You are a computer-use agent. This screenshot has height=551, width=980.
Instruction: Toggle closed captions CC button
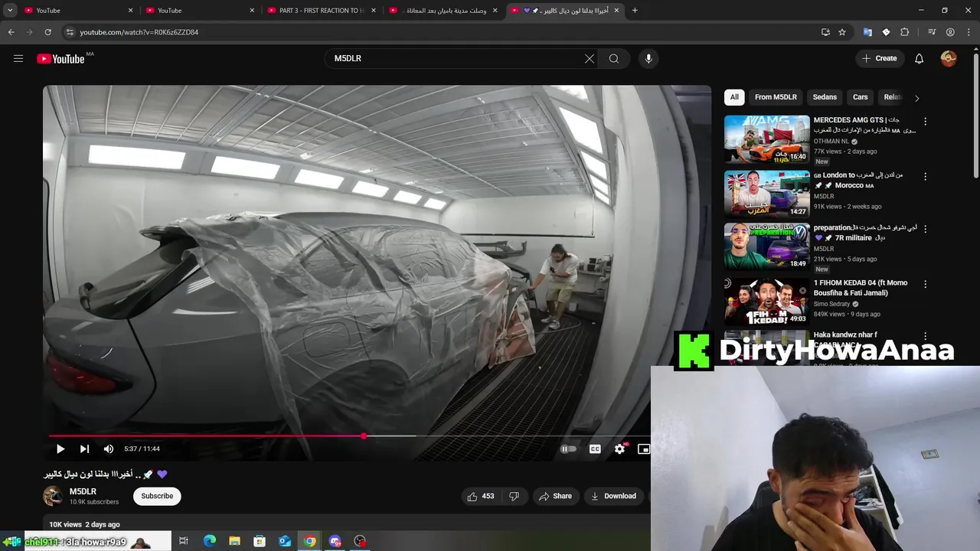(x=595, y=449)
